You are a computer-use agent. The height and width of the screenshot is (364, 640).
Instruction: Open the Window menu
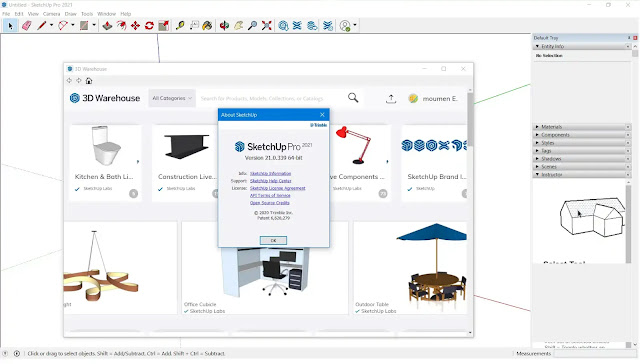107,14
